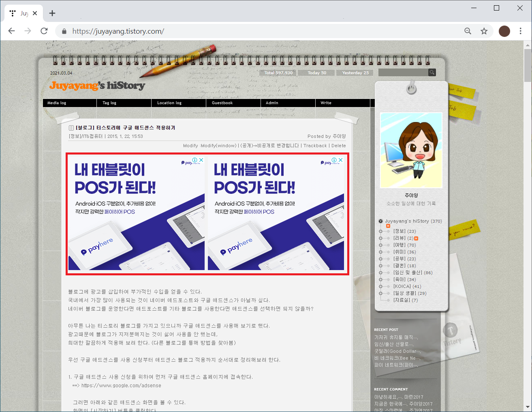This screenshot has height=412, width=532.
Task: Close the left payhere ad
Action: point(201,160)
